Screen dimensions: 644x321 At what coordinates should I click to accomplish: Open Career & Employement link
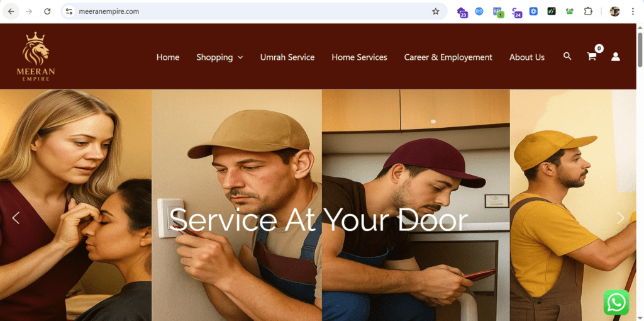click(x=448, y=57)
